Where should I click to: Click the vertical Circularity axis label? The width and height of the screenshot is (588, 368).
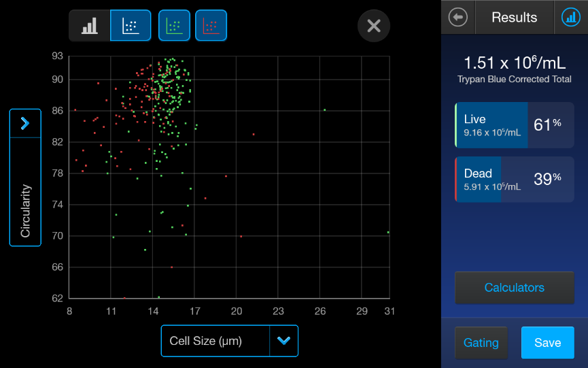25,210
